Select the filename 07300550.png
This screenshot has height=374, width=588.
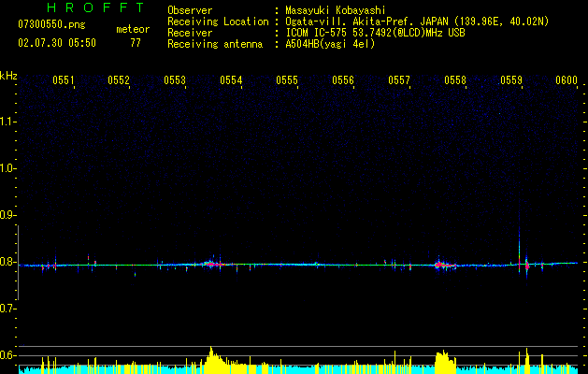pyautogui.click(x=51, y=24)
